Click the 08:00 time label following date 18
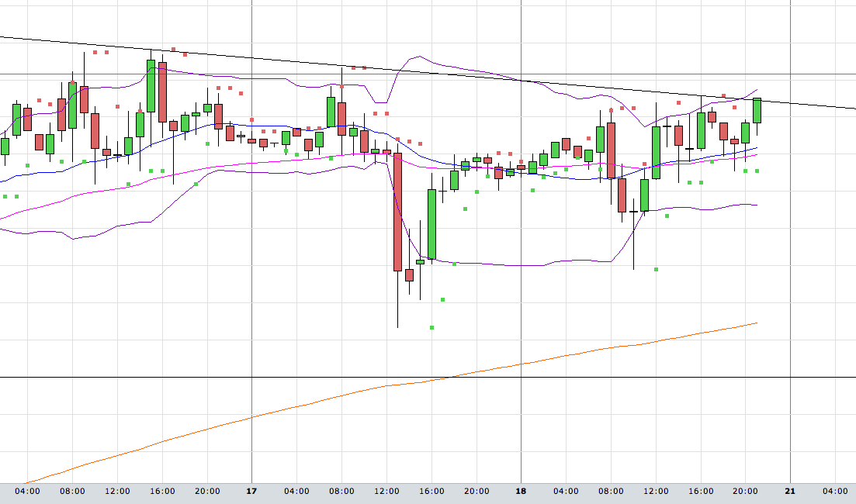Screen dimensions: 856x504 click(611, 491)
